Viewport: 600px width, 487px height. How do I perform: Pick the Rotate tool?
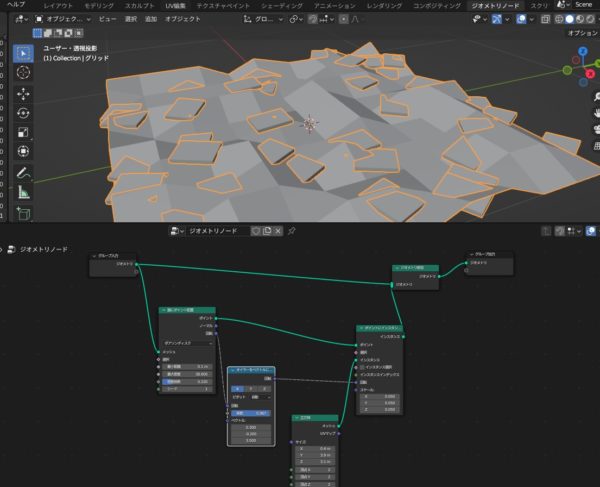[x=24, y=112]
